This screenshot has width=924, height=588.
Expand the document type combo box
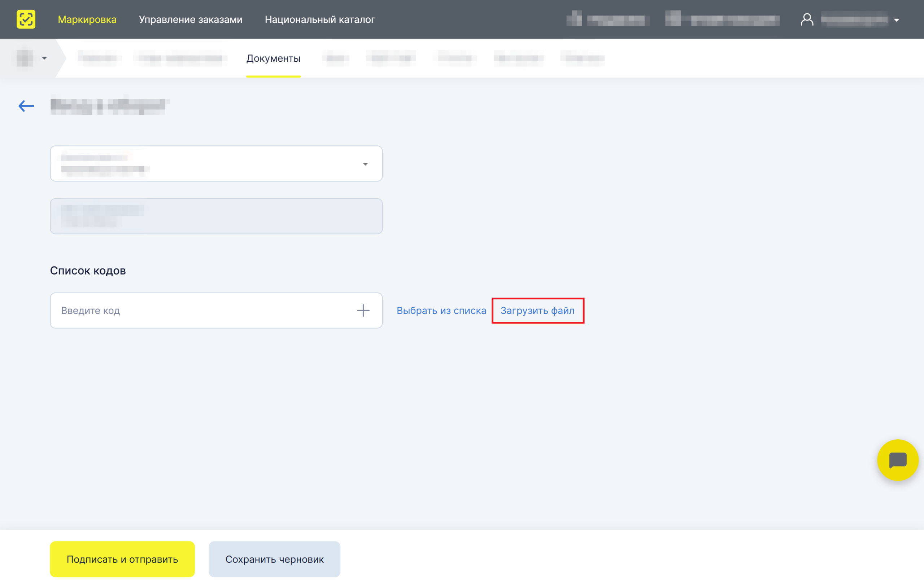(x=216, y=163)
